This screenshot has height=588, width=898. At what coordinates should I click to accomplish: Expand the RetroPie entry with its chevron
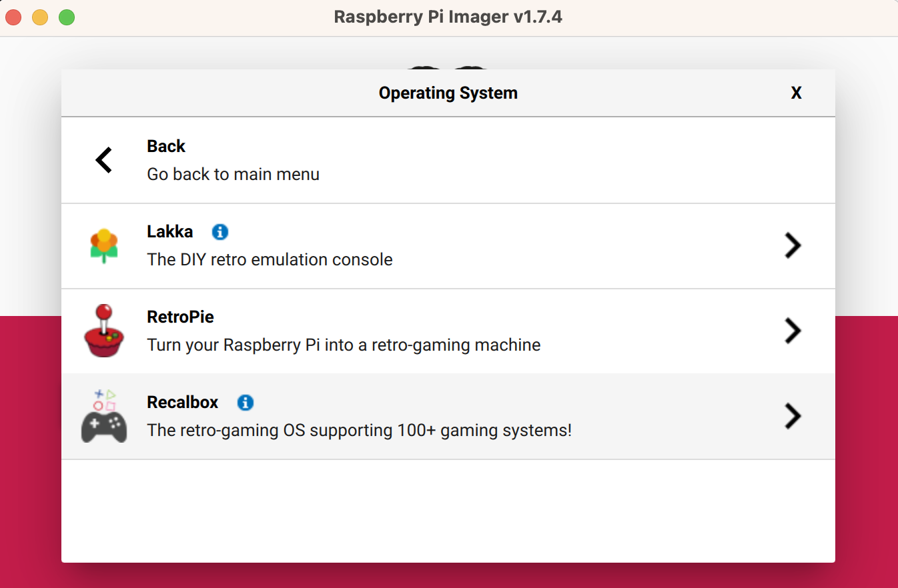click(x=793, y=331)
